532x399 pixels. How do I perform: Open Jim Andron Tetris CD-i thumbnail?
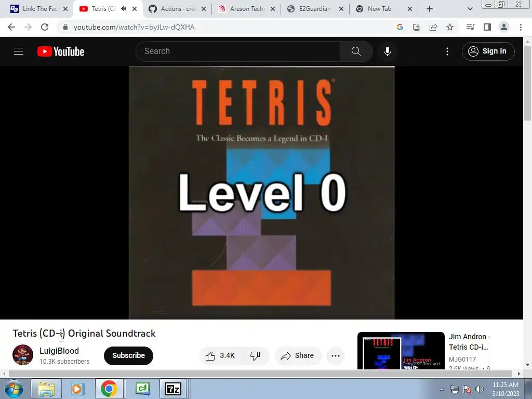pyautogui.click(x=401, y=351)
